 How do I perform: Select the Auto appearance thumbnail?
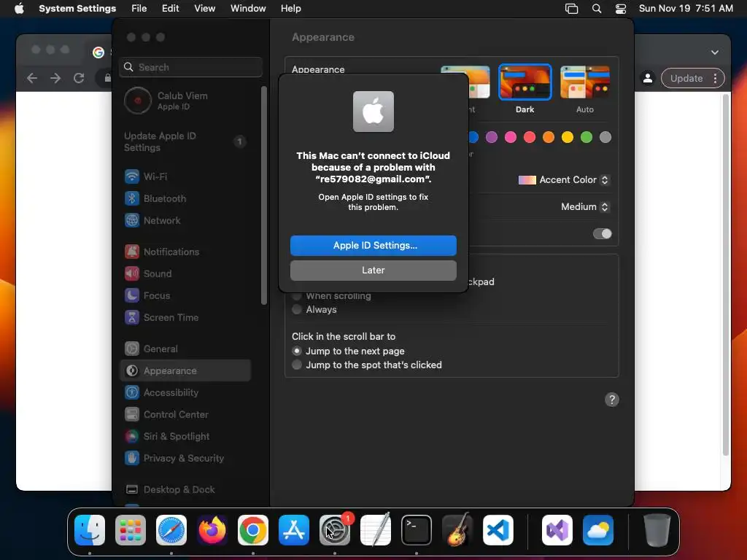tap(585, 83)
